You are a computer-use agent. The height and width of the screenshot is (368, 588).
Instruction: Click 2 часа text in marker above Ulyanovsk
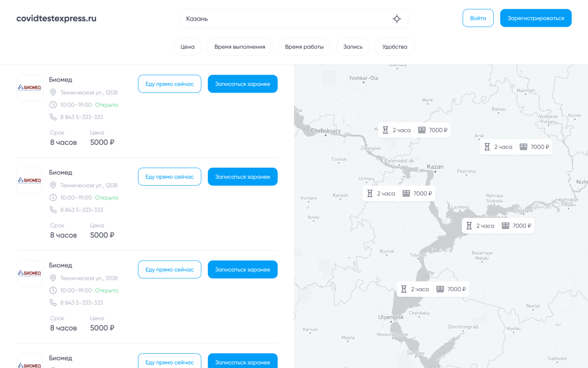click(x=420, y=289)
